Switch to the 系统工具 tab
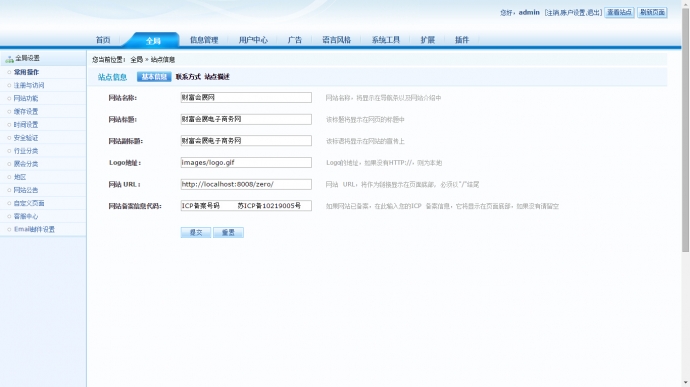 click(385, 40)
